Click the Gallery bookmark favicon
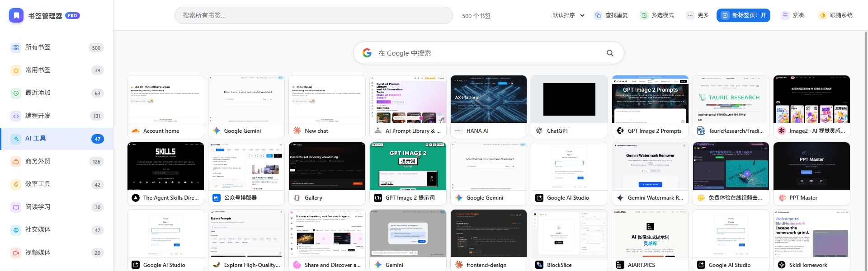Viewport: 868px width, 271px height. (x=297, y=198)
